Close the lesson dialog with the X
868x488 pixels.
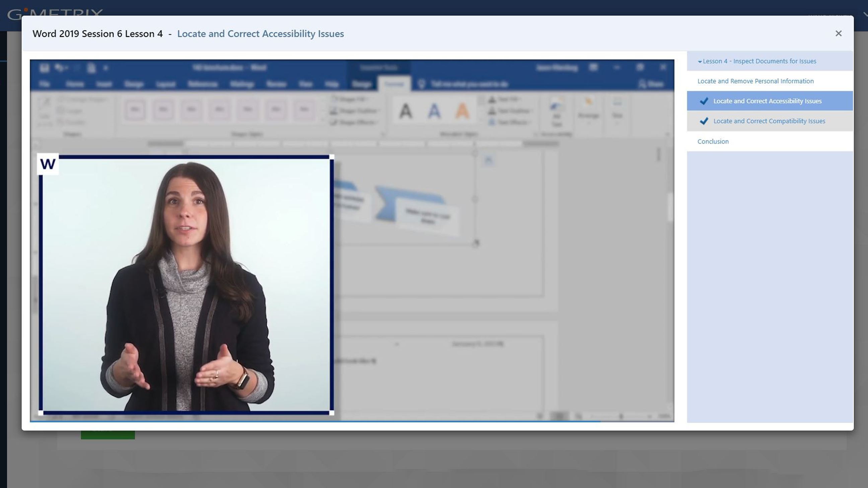tap(838, 34)
